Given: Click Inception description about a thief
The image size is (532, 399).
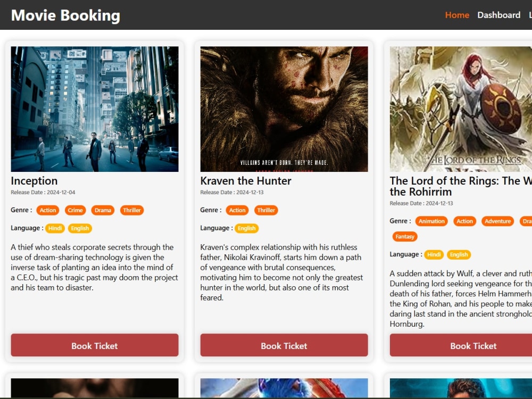Looking at the screenshot, I should pos(95,268).
